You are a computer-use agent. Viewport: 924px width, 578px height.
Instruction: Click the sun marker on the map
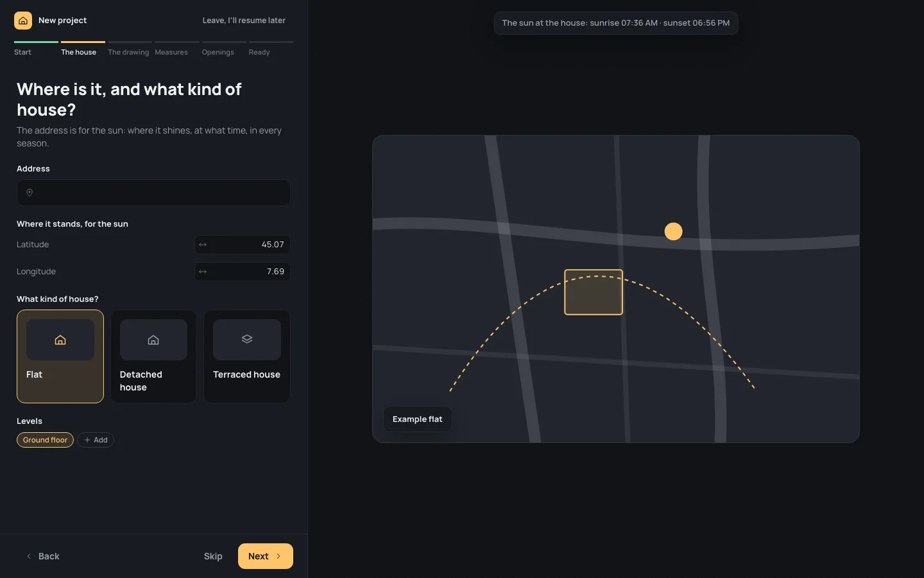673,231
